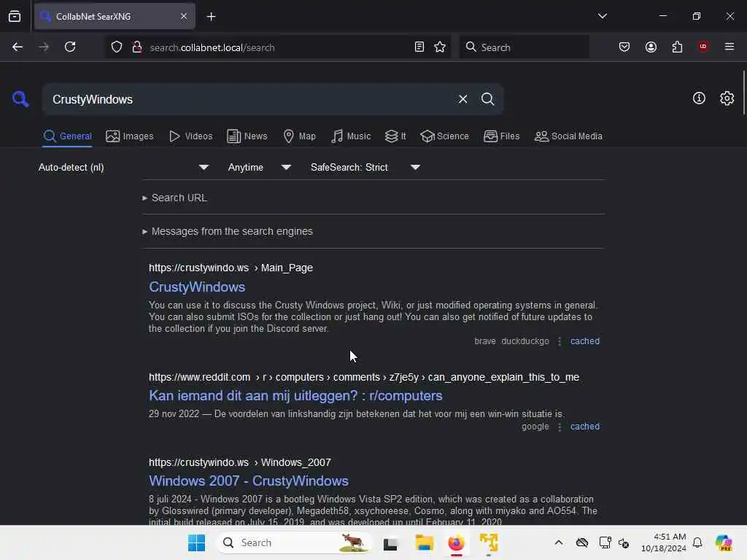Click the page vertical scrollbar
747x560 pixels.
pos(743,93)
